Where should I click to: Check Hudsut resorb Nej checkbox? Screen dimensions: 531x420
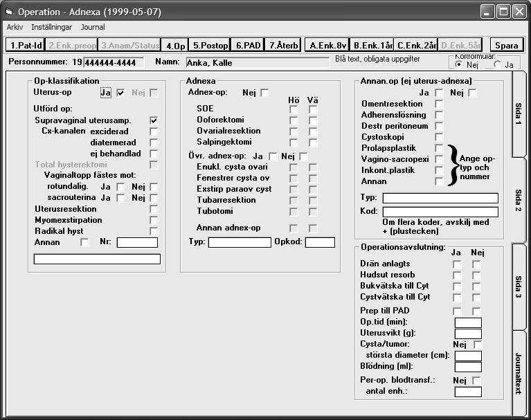point(476,275)
